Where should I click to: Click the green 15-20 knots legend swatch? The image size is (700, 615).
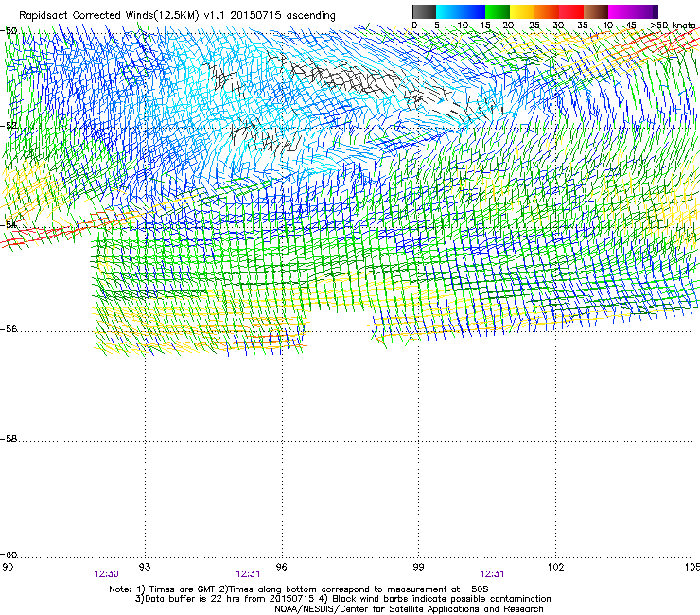point(498,11)
